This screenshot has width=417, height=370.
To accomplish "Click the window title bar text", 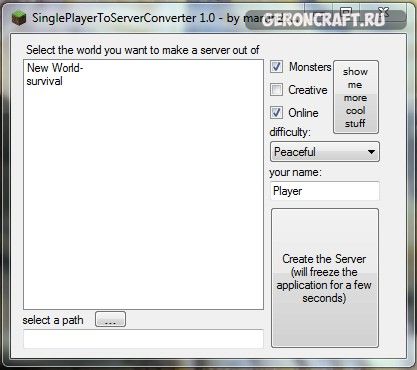I will pos(147,18).
